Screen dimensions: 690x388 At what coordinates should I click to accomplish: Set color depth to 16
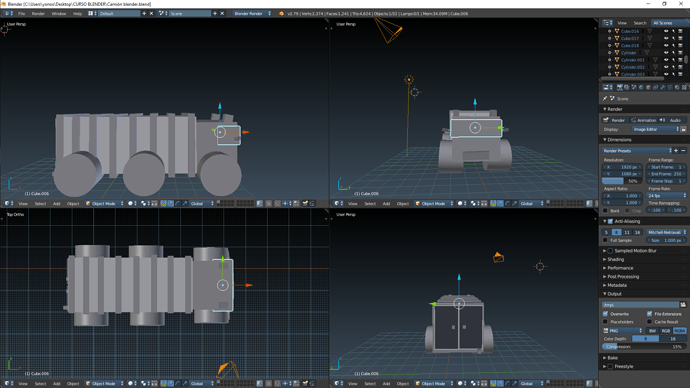(673, 339)
